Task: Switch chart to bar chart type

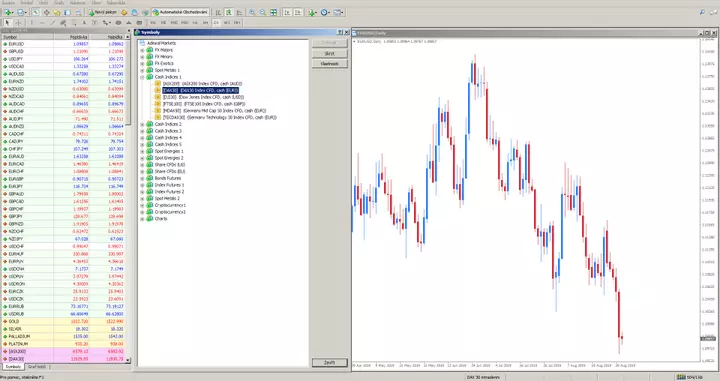Action: [218, 12]
